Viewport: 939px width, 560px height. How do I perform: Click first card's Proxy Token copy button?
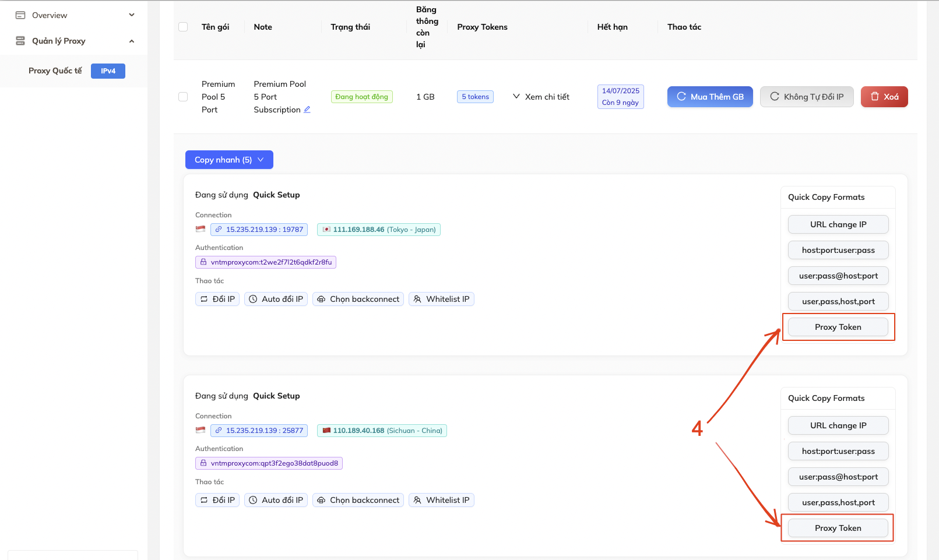click(x=838, y=327)
